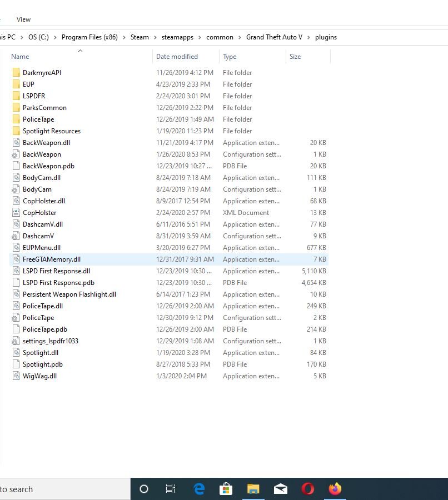Select the WigWag.dll file name
The height and width of the screenshot is (500, 448).
coord(39,376)
